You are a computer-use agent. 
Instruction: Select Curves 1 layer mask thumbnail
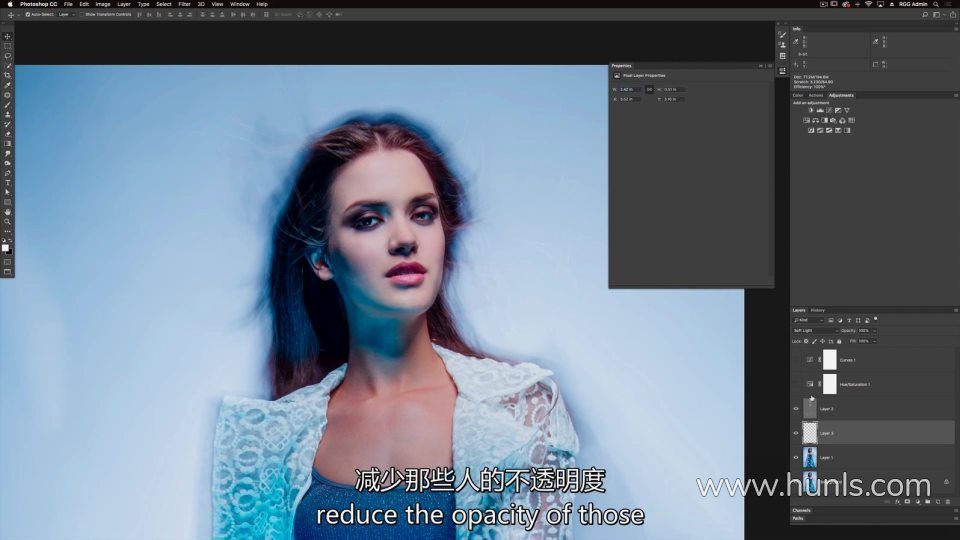click(x=830, y=360)
